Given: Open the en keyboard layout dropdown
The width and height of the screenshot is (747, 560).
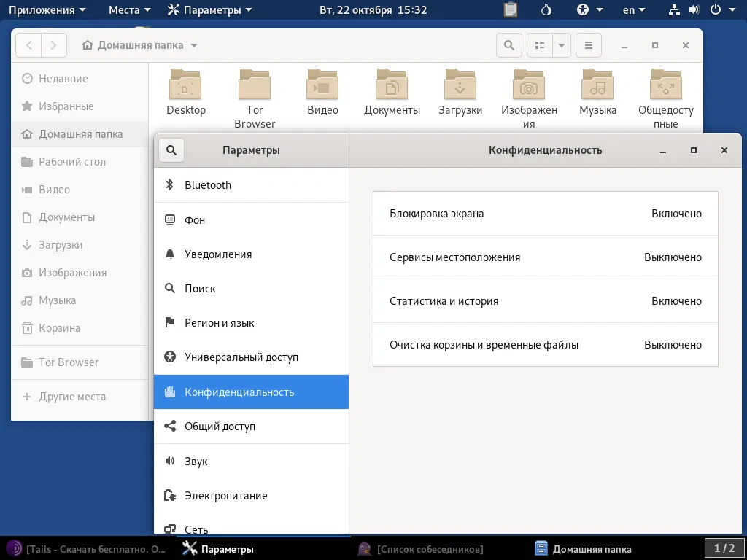Looking at the screenshot, I should [x=633, y=10].
